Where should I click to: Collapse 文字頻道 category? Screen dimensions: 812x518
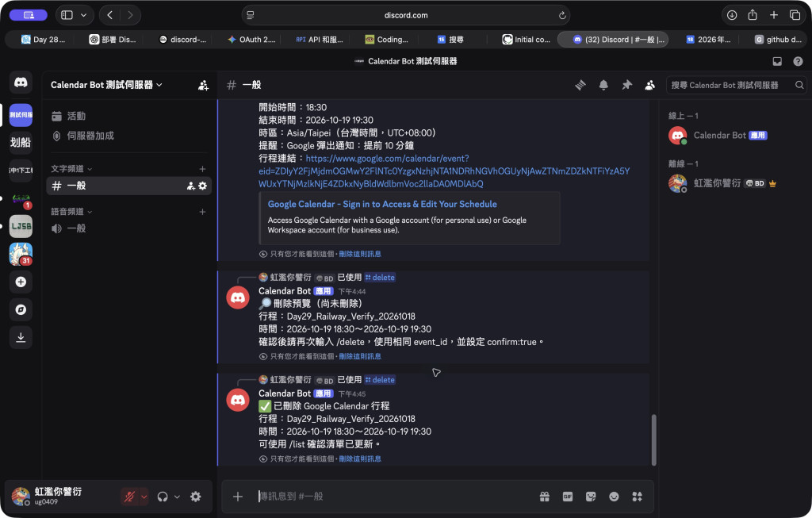(71, 169)
